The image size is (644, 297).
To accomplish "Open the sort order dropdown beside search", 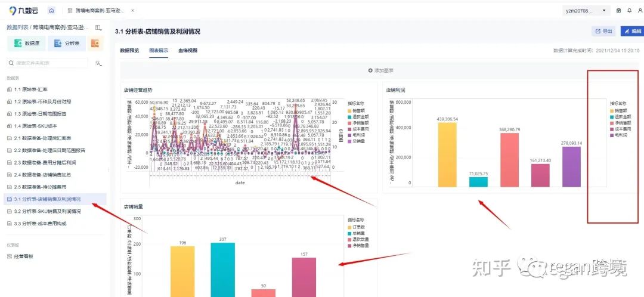I will 98,63.
